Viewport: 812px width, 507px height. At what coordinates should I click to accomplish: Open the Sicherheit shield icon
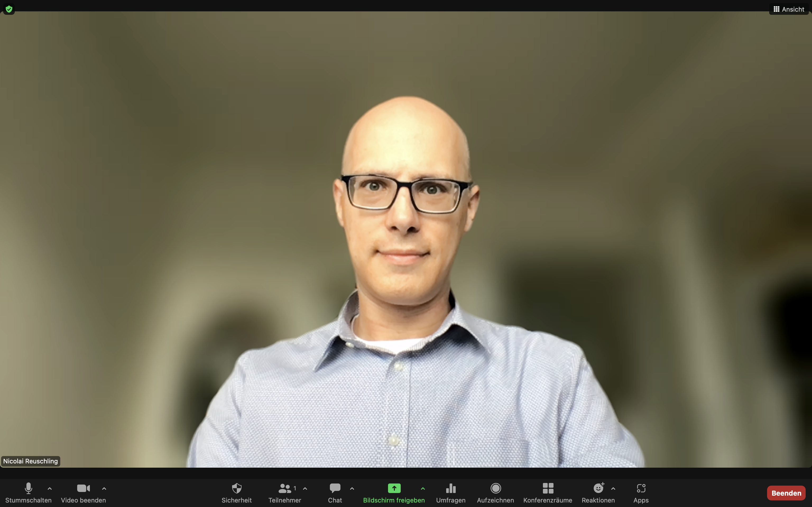(x=237, y=492)
